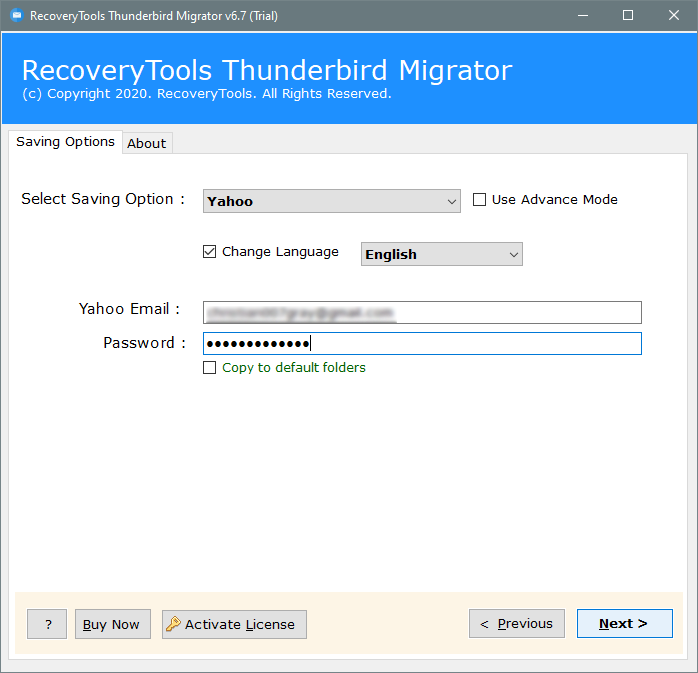The width and height of the screenshot is (698, 673).
Task: Minimize the Thunderbird Migrator window
Action: click(583, 16)
